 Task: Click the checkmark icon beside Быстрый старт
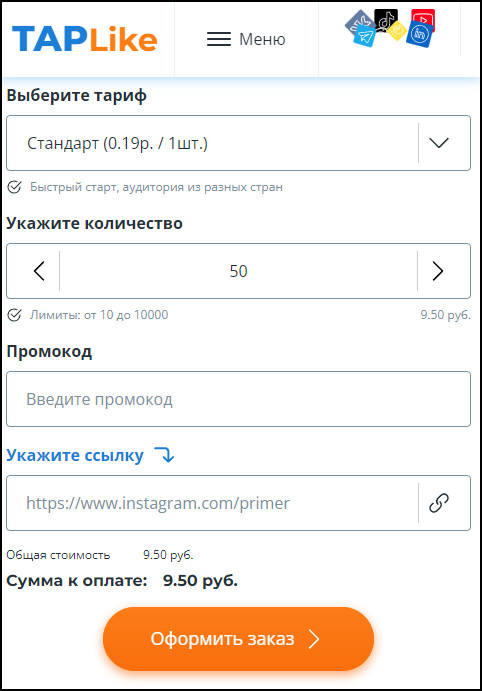point(15,187)
